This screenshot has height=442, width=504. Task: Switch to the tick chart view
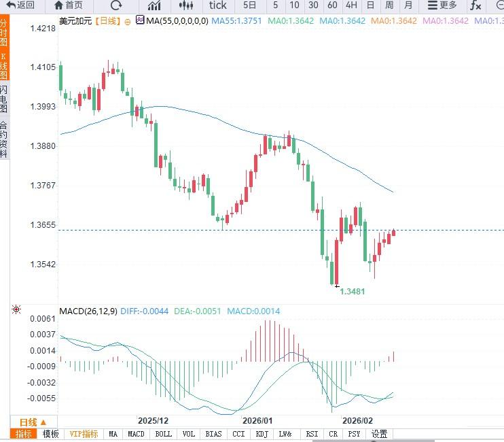click(217, 5)
